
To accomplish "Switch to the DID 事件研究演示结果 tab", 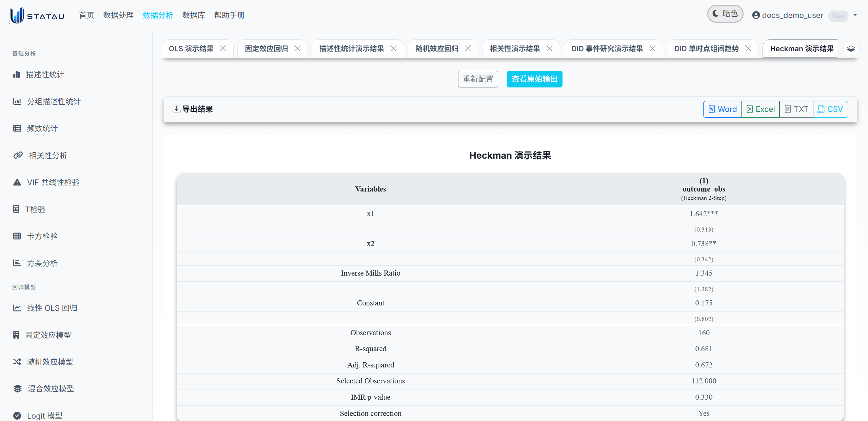I will [x=607, y=48].
